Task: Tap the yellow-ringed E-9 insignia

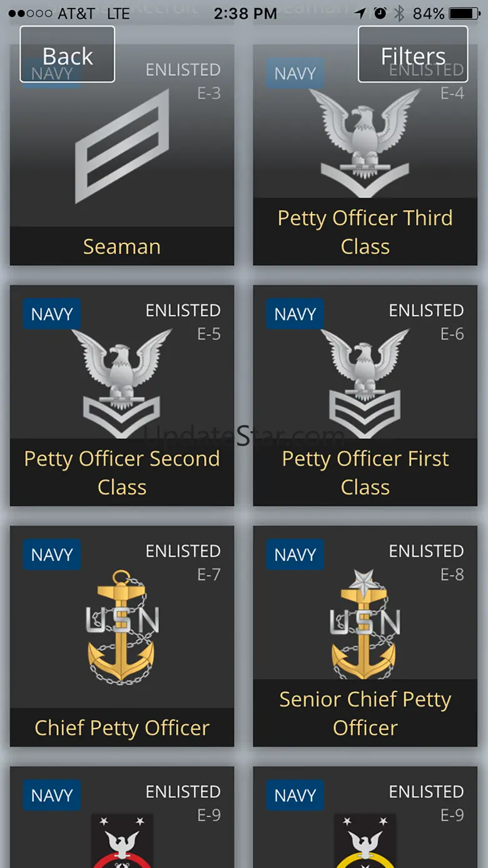Action: [x=365, y=842]
